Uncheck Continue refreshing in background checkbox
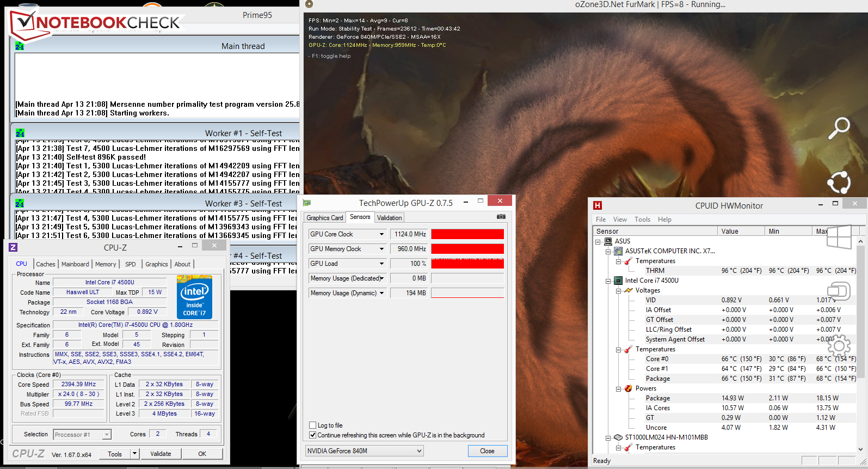 (312, 435)
